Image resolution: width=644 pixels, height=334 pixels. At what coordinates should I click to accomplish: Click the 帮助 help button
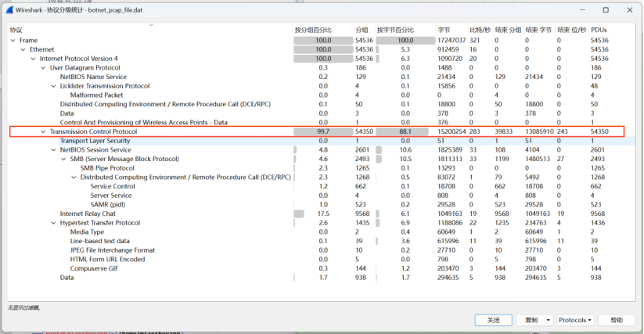click(617, 320)
